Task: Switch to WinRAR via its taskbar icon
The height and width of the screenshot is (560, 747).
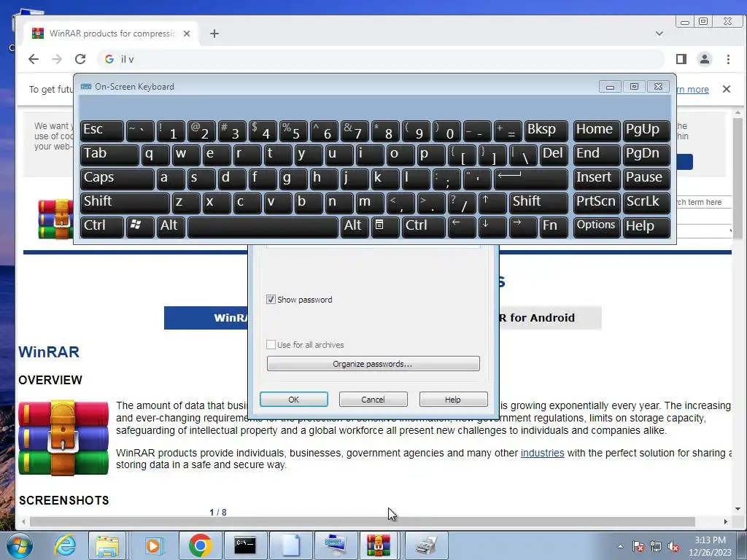Action: (379, 545)
